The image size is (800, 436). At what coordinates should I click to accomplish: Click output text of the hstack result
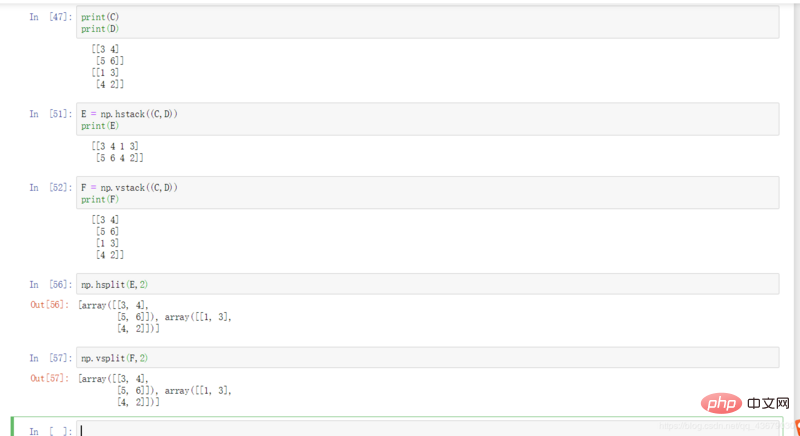117,152
